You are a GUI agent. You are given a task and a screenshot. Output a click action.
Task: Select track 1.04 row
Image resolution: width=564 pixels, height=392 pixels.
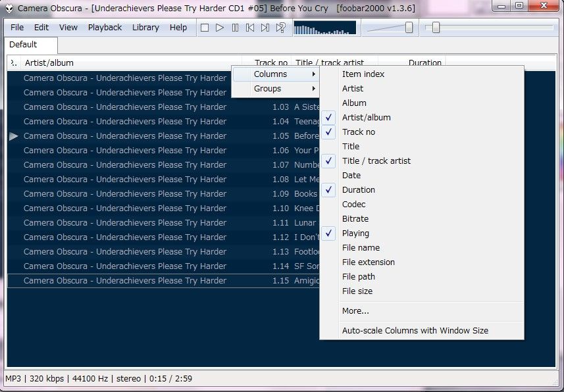tap(164, 122)
